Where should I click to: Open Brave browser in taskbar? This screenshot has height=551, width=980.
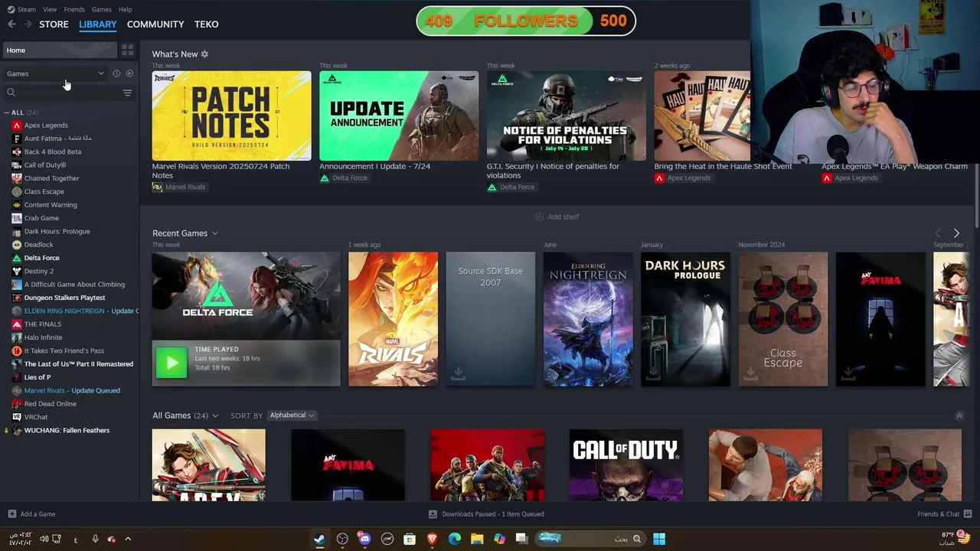(432, 539)
